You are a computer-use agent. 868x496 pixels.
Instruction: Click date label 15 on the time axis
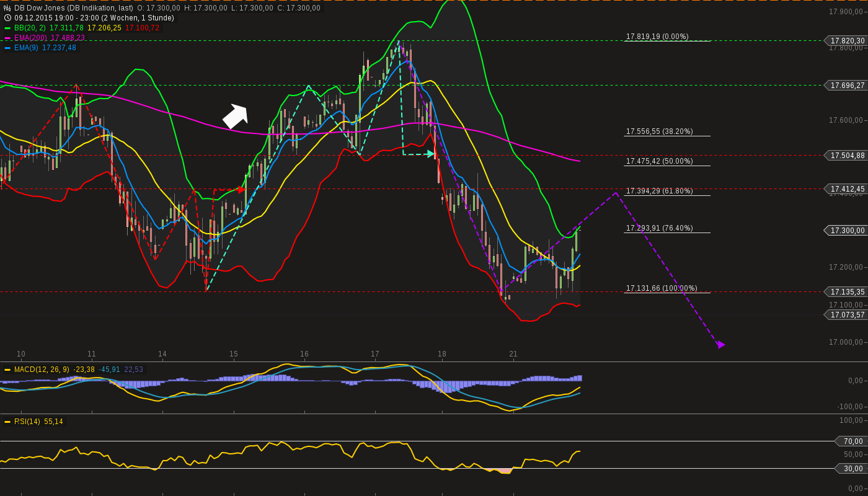(x=234, y=354)
